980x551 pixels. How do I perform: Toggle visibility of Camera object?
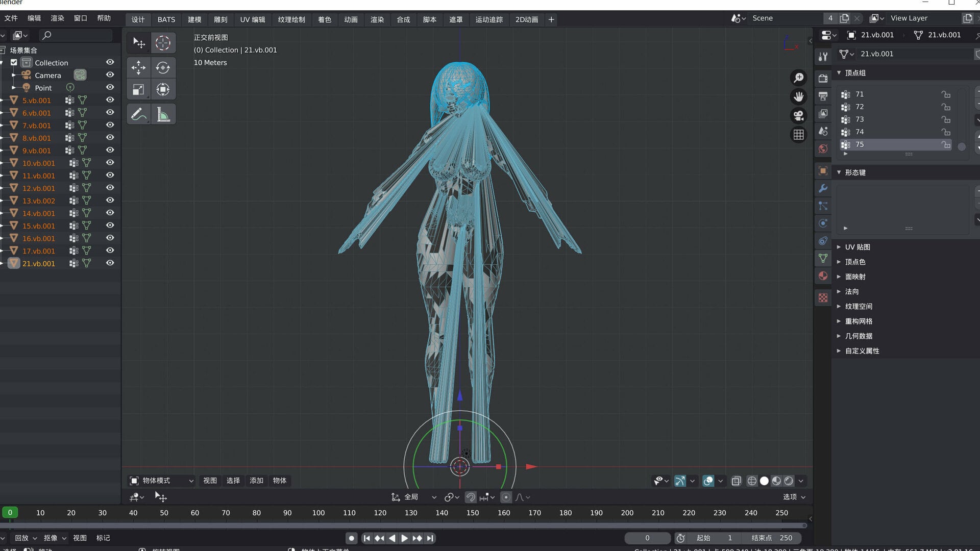point(110,74)
